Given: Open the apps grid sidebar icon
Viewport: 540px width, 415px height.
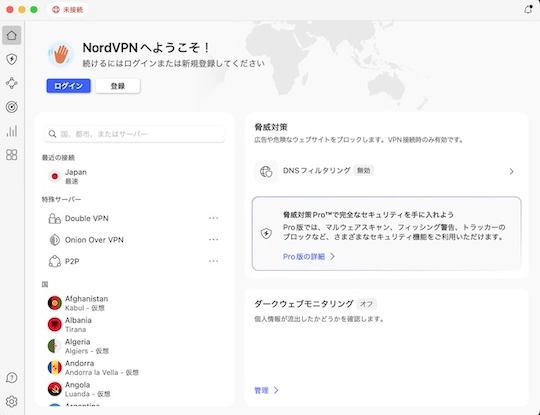Looking at the screenshot, I should pos(12,155).
